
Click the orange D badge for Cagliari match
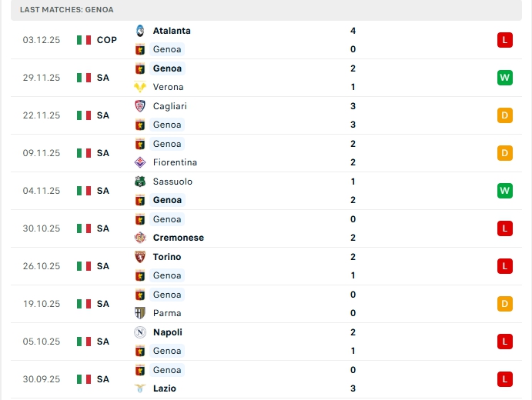point(505,115)
